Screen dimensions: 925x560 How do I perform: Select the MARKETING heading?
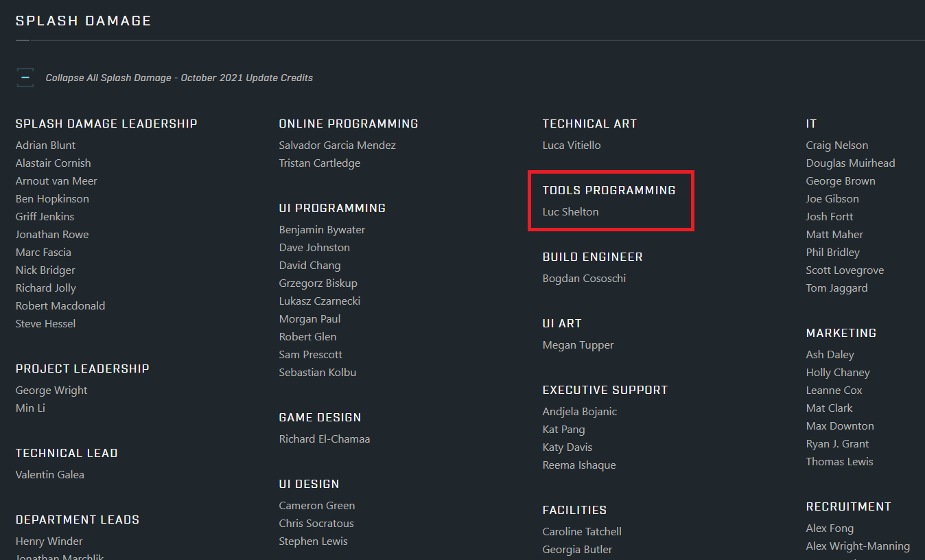[x=841, y=333]
